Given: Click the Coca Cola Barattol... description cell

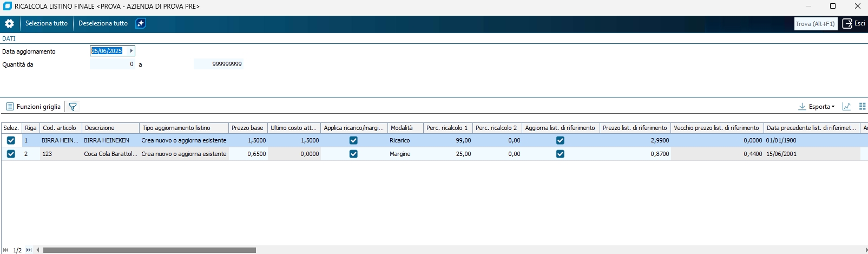Looking at the screenshot, I should (111, 154).
